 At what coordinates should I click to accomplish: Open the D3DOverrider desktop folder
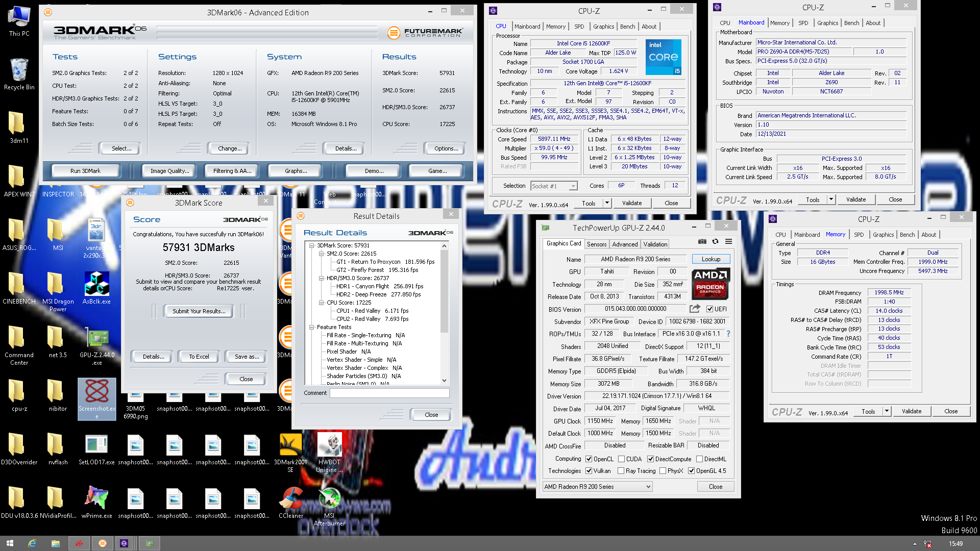click(19, 449)
